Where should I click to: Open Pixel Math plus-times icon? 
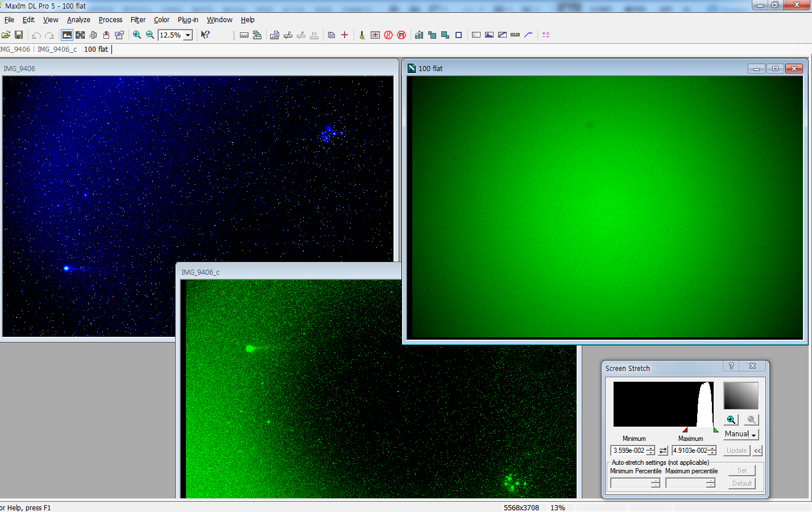tap(546, 35)
